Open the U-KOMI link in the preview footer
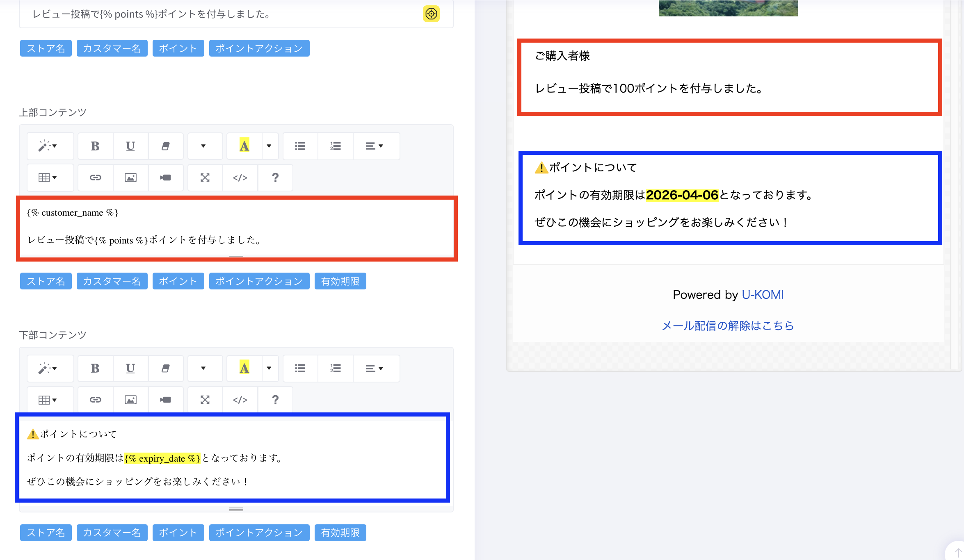 tap(763, 295)
